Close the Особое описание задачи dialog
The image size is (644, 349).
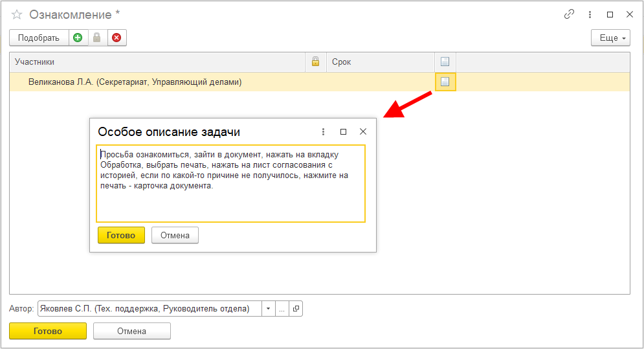click(x=363, y=131)
